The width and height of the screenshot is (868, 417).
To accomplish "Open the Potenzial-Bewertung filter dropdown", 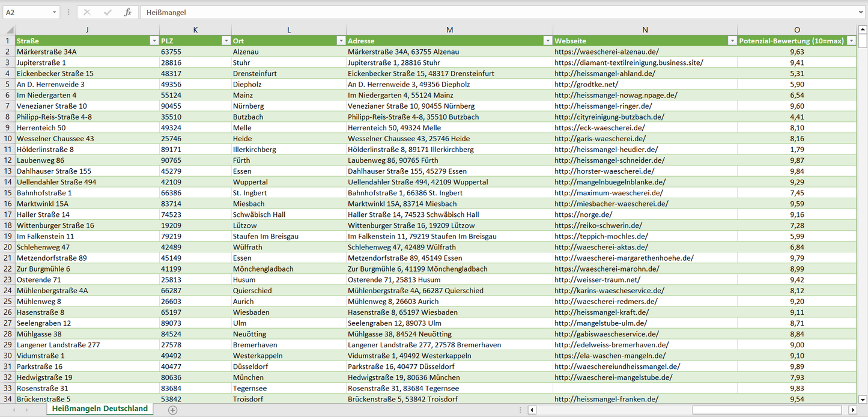I will pos(851,41).
